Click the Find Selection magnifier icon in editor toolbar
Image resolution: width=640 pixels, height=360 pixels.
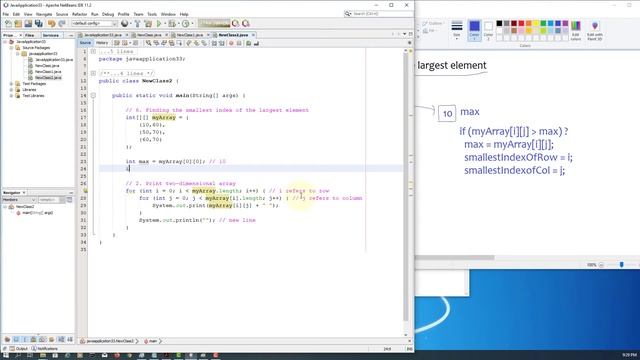click(x=149, y=43)
